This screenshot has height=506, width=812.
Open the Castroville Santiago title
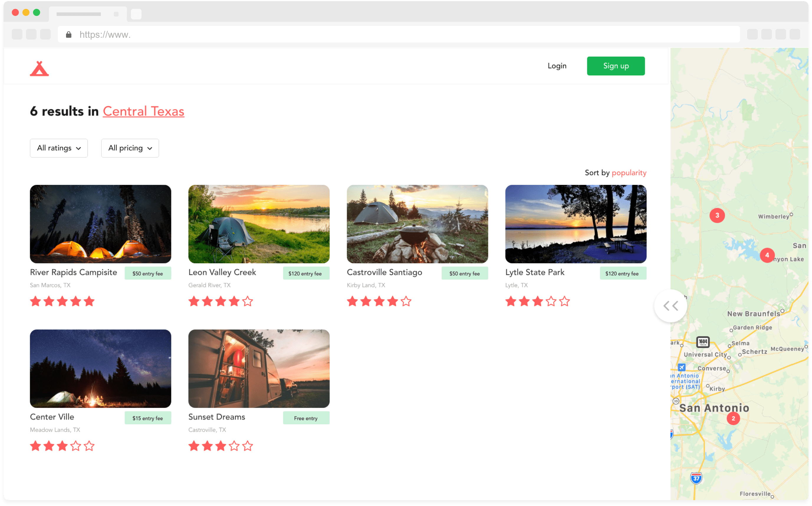coord(384,272)
